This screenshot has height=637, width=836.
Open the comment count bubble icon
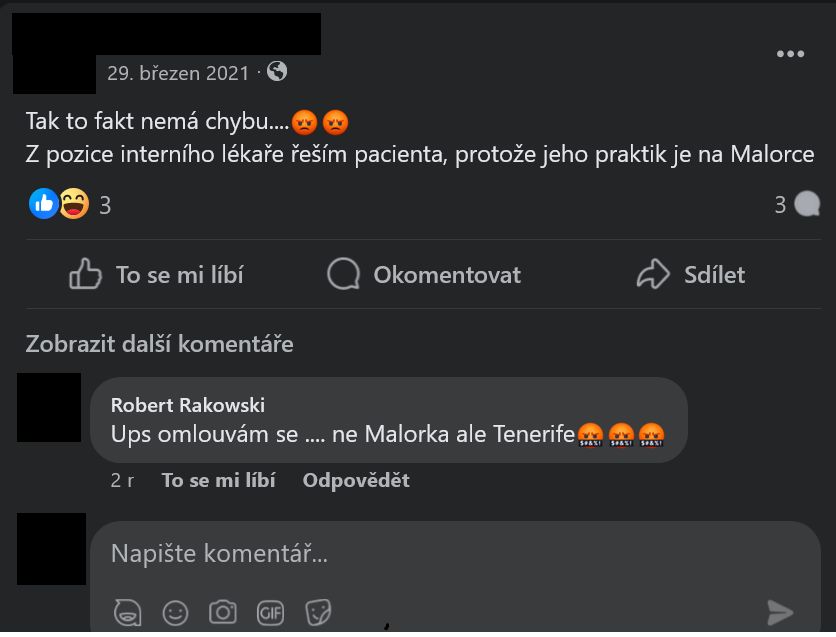(807, 204)
